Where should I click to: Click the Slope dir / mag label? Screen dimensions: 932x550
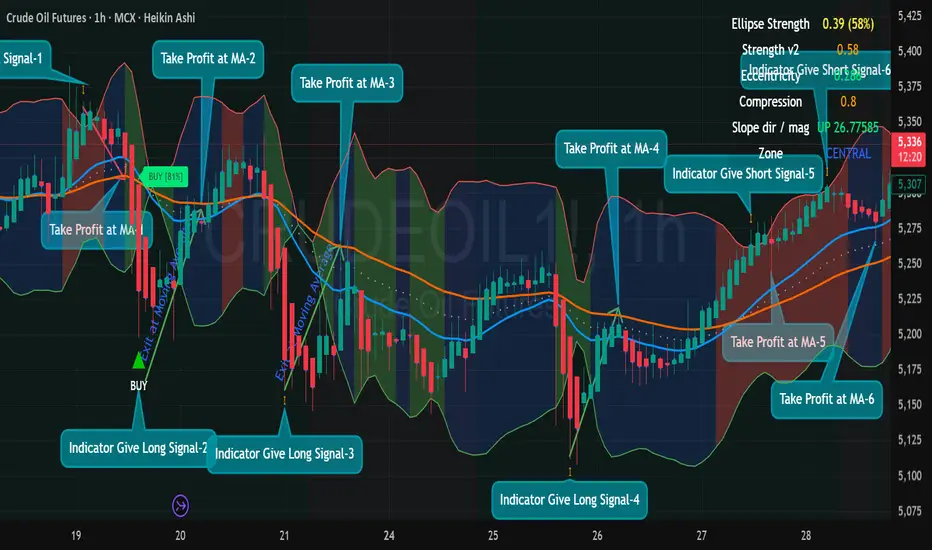point(770,128)
